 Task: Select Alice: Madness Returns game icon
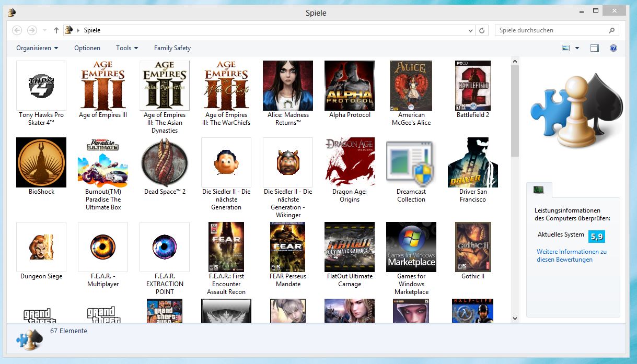[288, 85]
